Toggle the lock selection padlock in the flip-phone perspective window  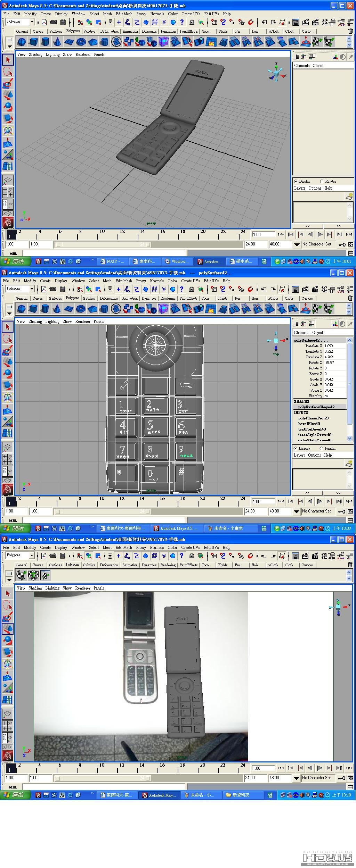pos(192,22)
